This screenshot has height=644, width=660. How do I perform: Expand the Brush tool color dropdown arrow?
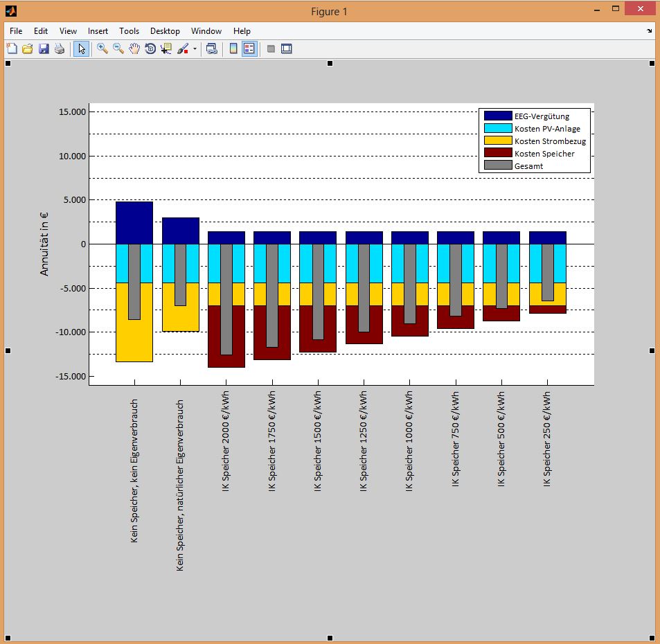pos(195,49)
